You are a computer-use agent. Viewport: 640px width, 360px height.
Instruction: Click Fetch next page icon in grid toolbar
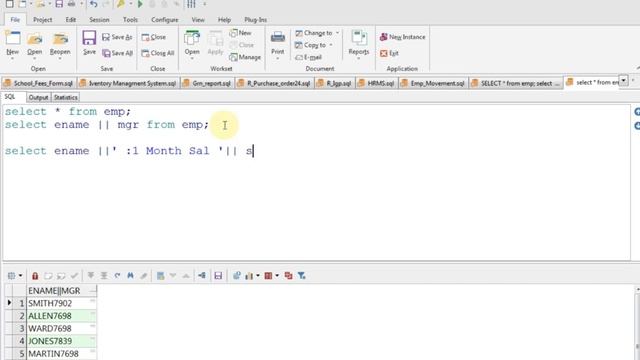(x=91, y=276)
